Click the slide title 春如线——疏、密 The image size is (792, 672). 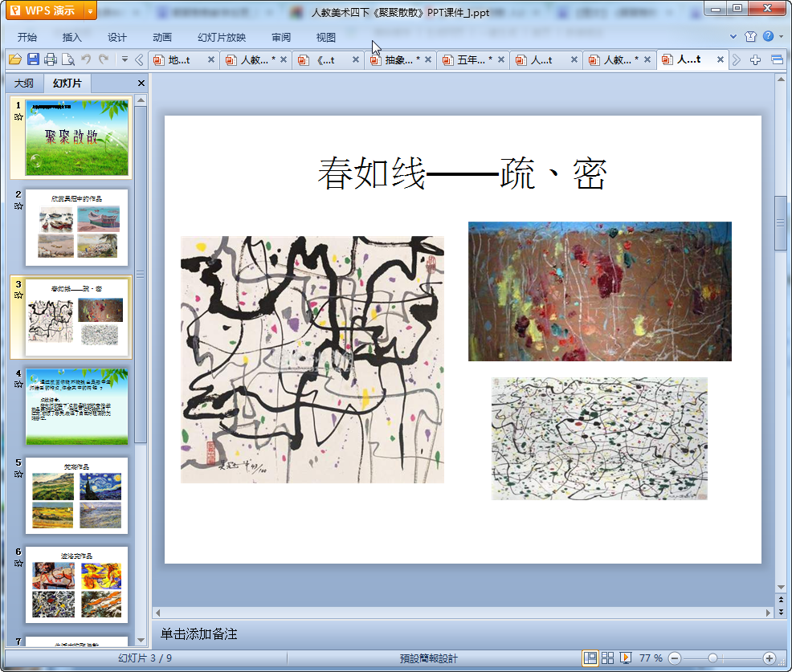462,173
